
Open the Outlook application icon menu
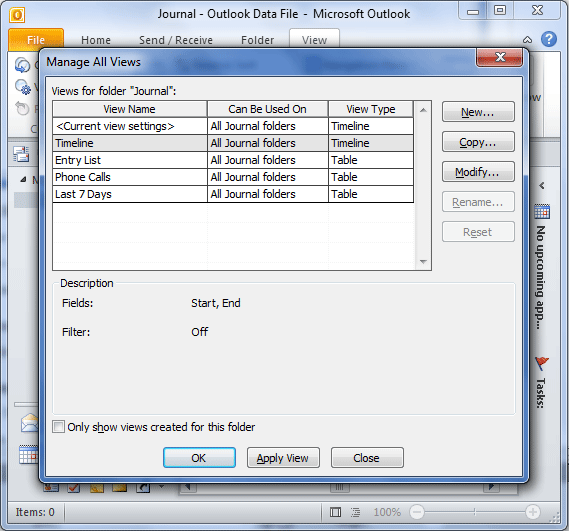click(x=17, y=15)
